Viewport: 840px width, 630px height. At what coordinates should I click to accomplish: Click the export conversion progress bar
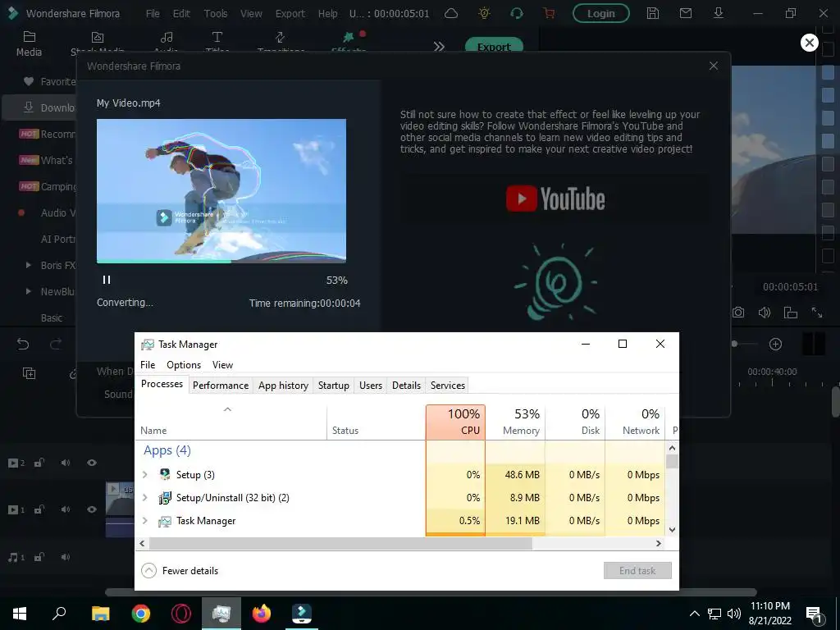pos(221,262)
